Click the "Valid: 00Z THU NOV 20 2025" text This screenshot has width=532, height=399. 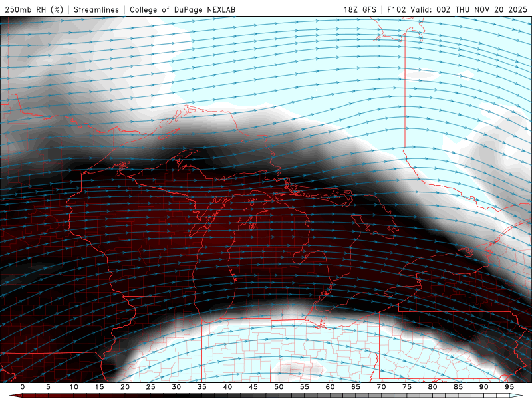coord(469,9)
